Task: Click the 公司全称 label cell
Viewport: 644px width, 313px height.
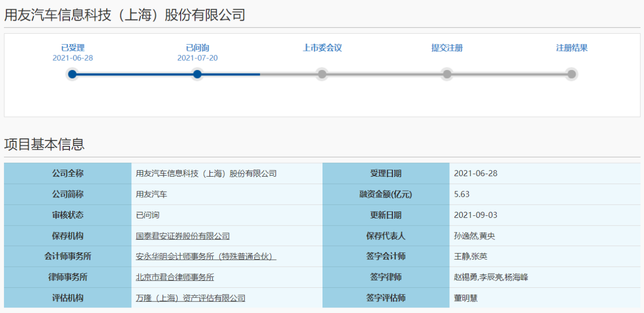Action: click(x=68, y=174)
